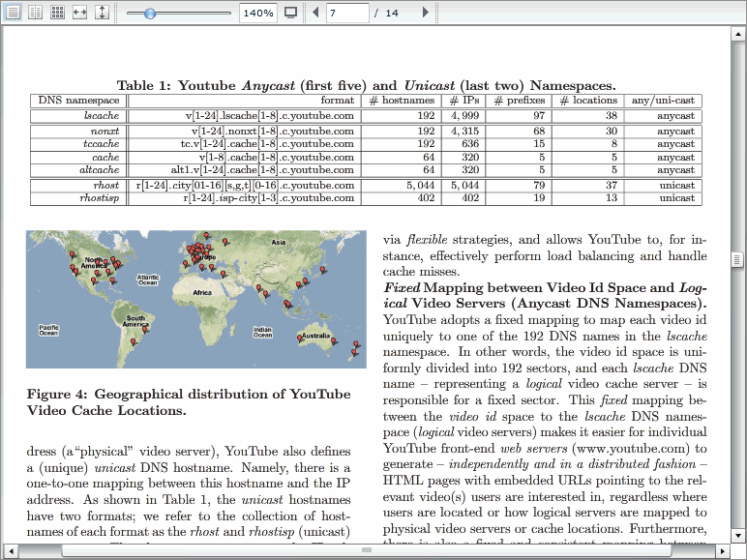
Task: Click the 'Australia' label on the map
Action: pyautogui.click(x=315, y=336)
